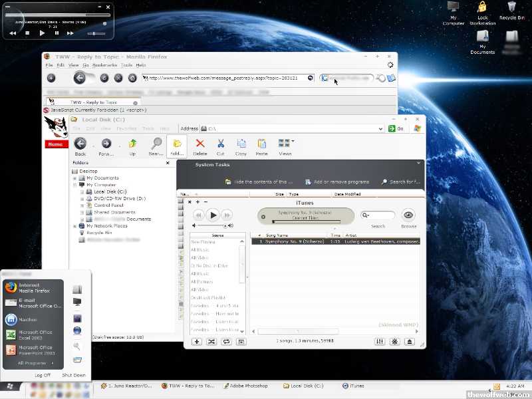532x399 pixels.
Task: Toggle iTunes shuffle button
Action: point(211,342)
